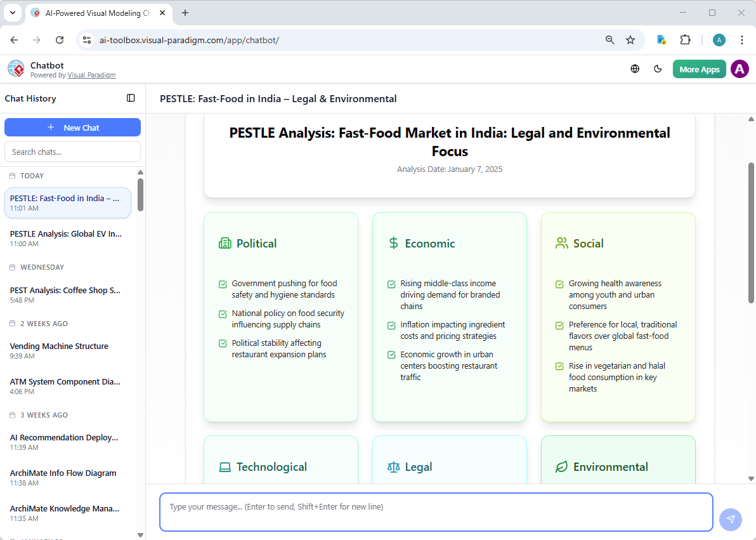The image size is (756, 540).
Task: Click the Environmental leaf icon
Action: 561,466
